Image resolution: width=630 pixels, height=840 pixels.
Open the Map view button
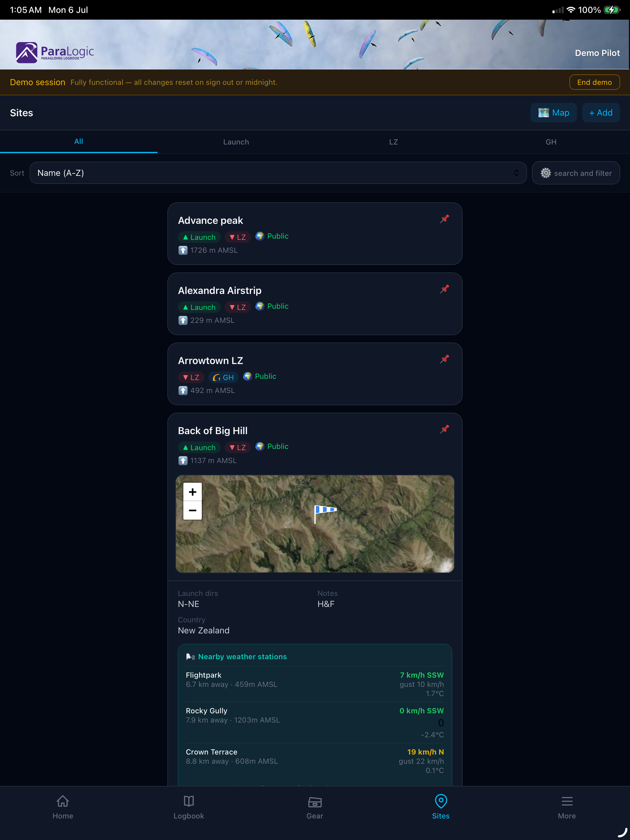pyautogui.click(x=554, y=113)
